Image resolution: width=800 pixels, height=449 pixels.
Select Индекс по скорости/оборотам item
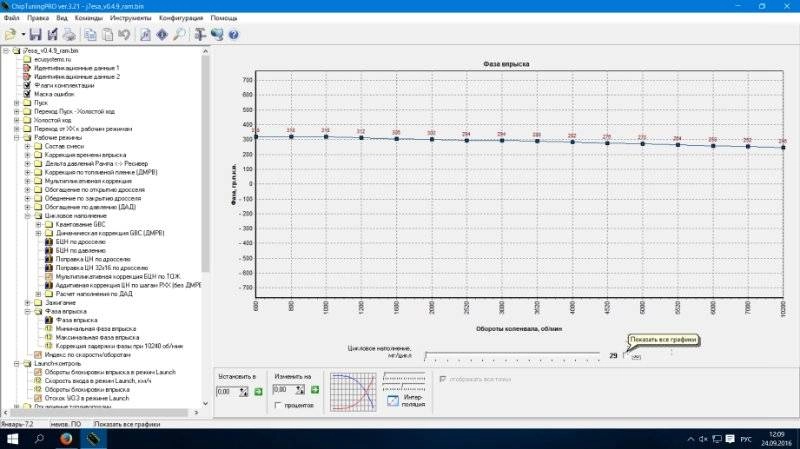pyautogui.click(x=87, y=355)
